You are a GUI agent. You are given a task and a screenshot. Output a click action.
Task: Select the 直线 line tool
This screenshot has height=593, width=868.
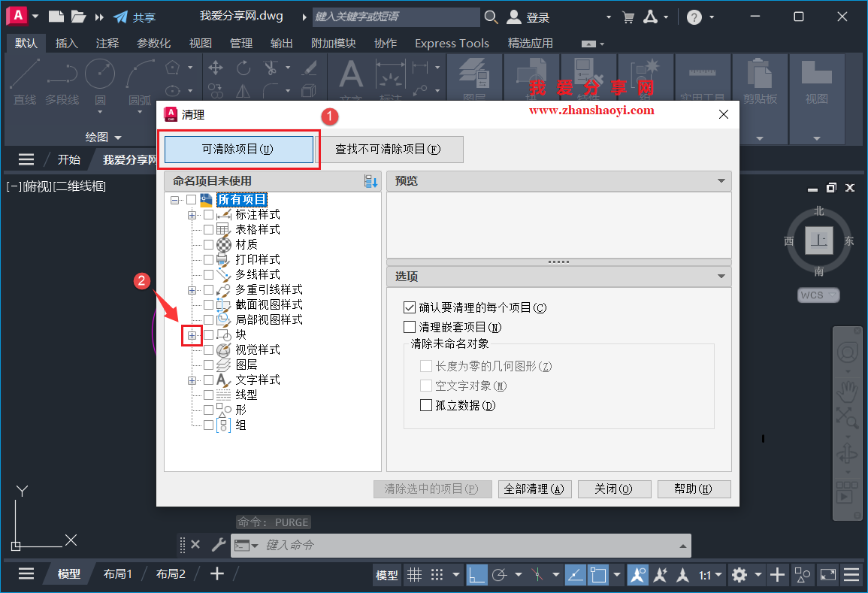24,82
